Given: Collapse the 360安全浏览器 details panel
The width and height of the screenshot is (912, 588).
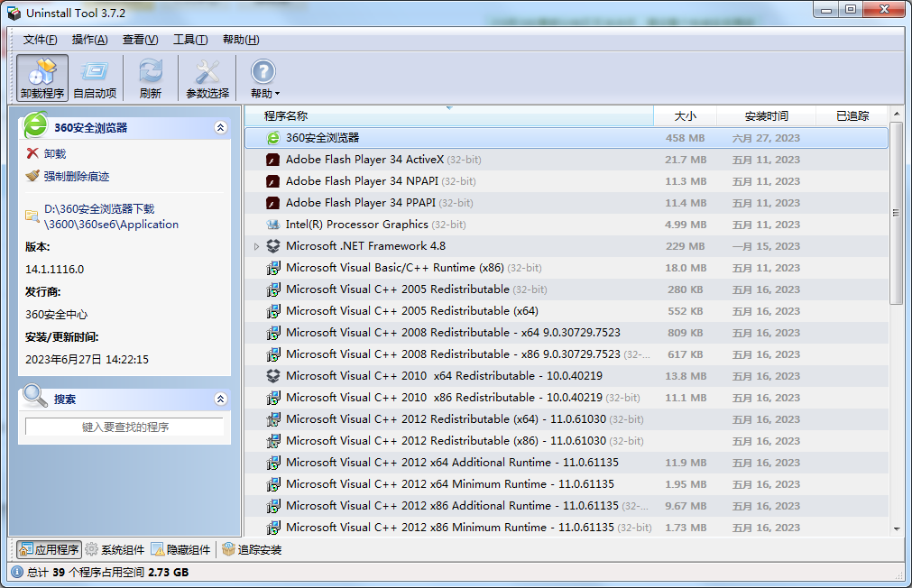Looking at the screenshot, I should [x=220, y=127].
